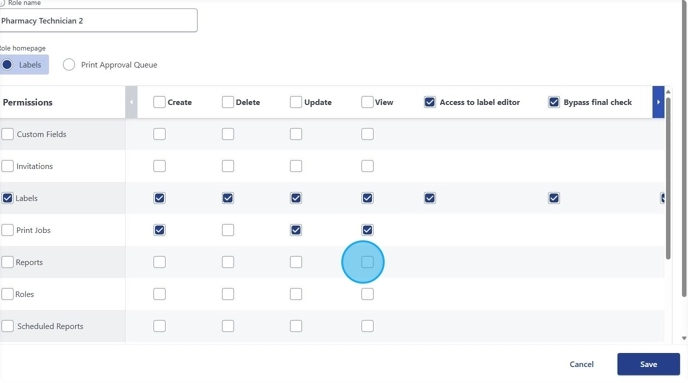This screenshot has width=688, height=383.
Task: Check the Roles row checkbox
Action: pos(7,294)
